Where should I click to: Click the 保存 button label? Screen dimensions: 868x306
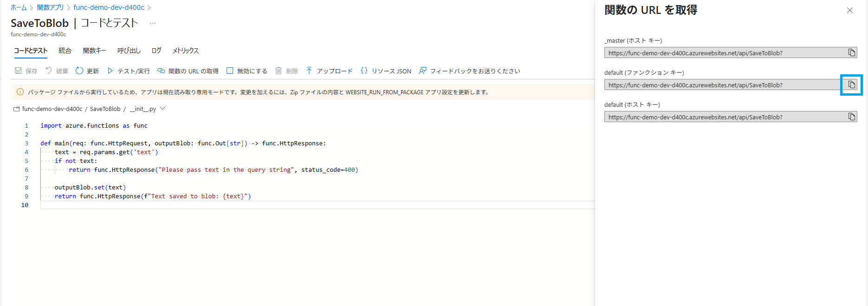[x=32, y=71]
